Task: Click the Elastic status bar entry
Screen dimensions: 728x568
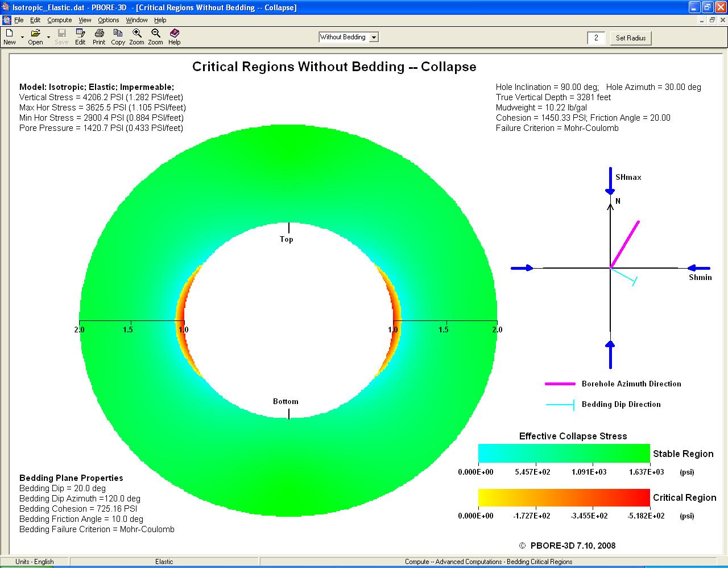Action: point(164,562)
